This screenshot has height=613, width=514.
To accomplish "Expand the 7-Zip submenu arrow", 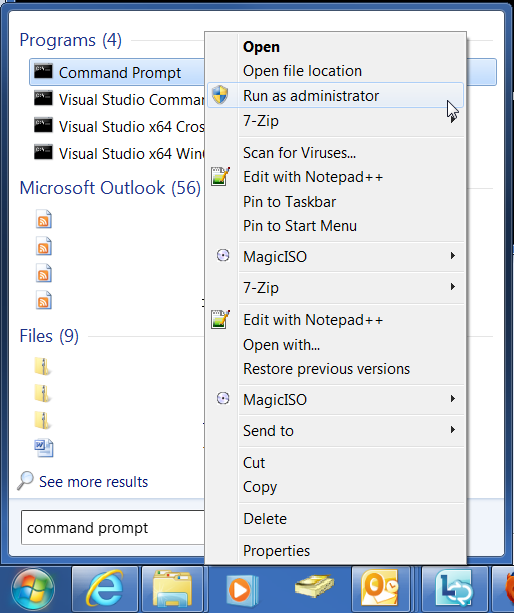I will click(x=453, y=287).
